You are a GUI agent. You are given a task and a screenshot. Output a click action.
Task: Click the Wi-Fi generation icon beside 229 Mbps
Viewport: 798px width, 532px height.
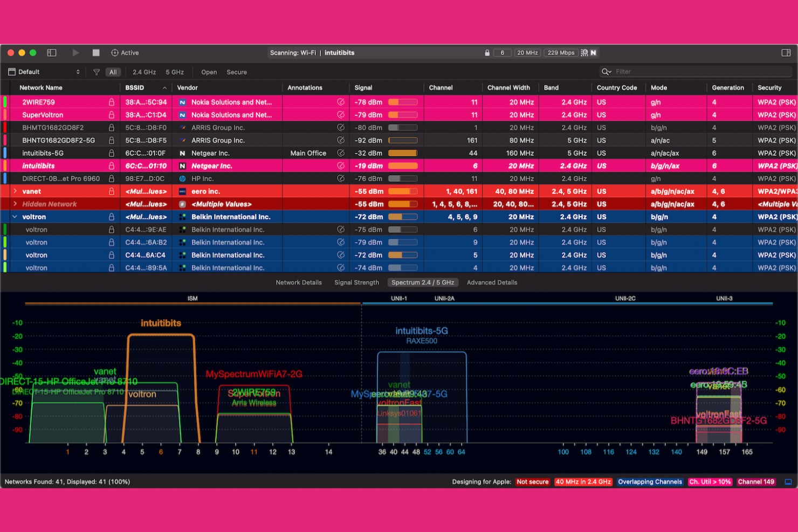pyautogui.click(x=584, y=53)
